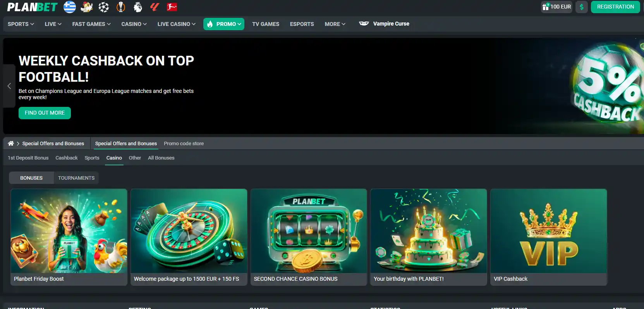Open the Welcome package roulette card image
This screenshot has height=309, width=644.
click(x=189, y=231)
